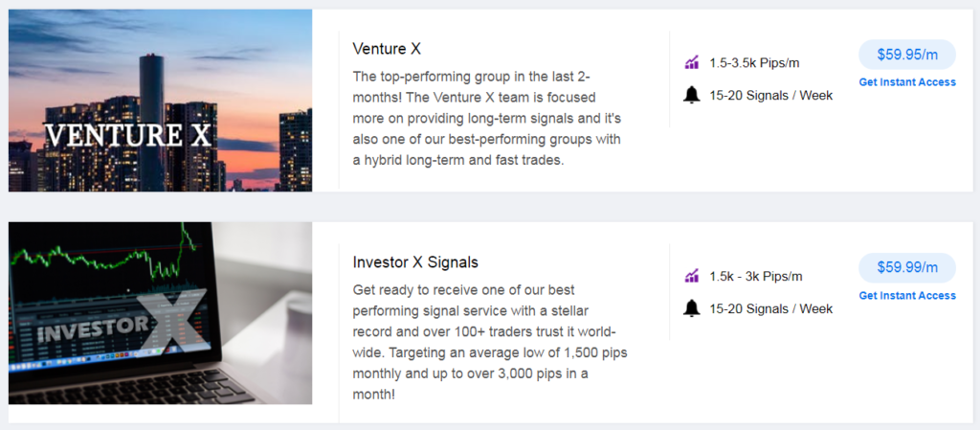Click the 1.5-3.5k Pips/m label

point(754,63)
